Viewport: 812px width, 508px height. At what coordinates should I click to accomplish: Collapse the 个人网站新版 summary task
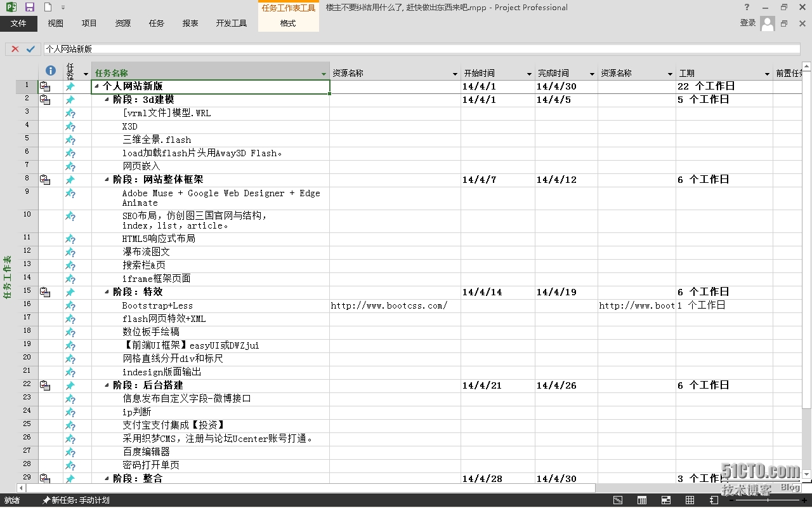(x=97, y=86)
